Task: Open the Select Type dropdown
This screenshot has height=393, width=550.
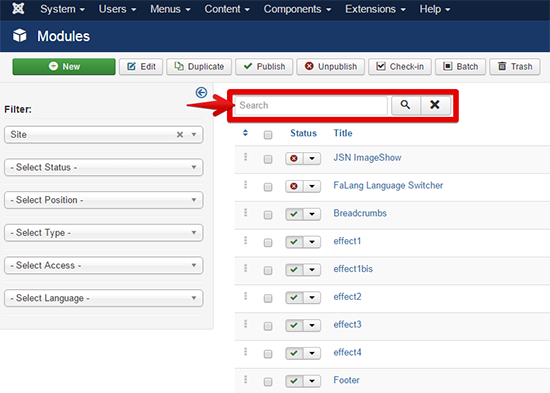Action: [x=103, y=233]
